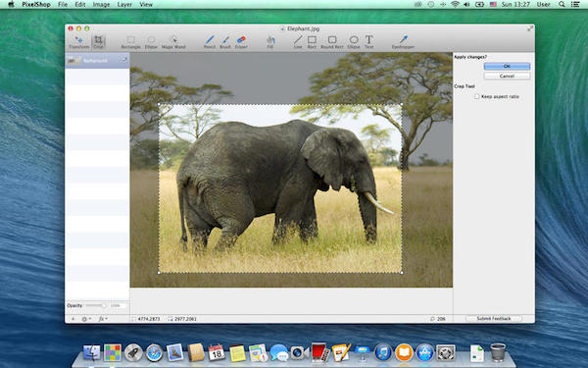Enable Keep aspect ratio checkbox

(477, 96)
